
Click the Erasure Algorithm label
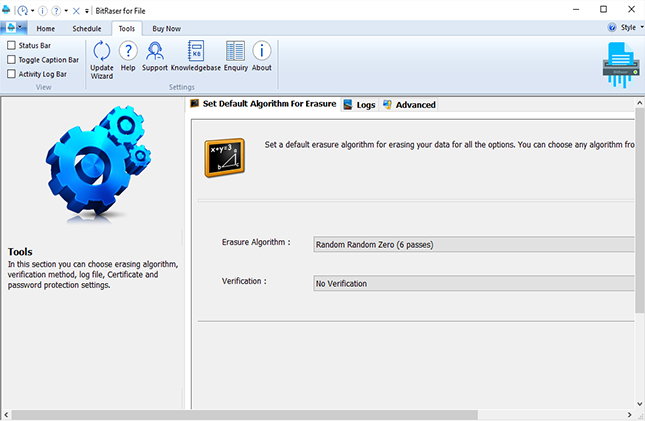coord(256,242)
